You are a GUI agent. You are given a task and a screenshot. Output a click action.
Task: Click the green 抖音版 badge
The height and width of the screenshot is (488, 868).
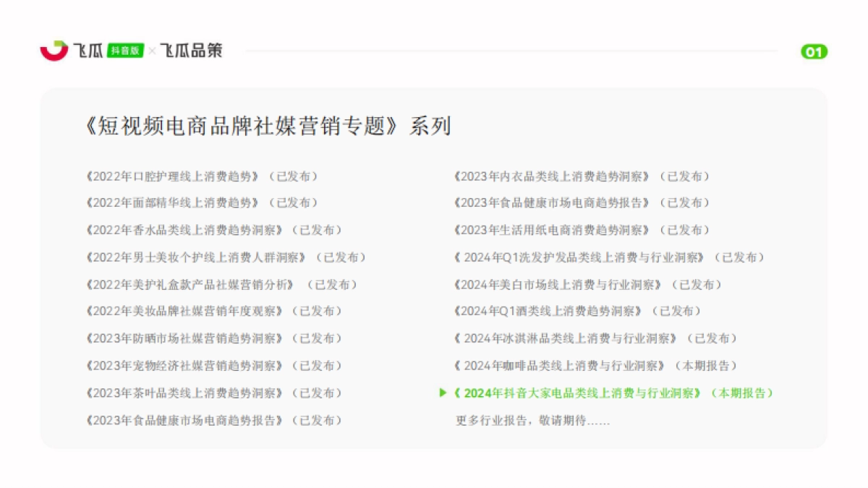click(126, 51)
